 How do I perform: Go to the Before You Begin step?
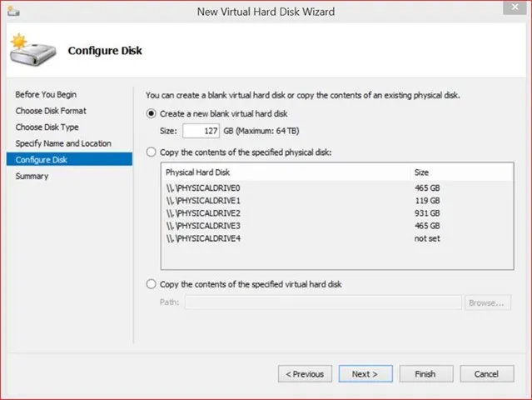pos(46,94)
